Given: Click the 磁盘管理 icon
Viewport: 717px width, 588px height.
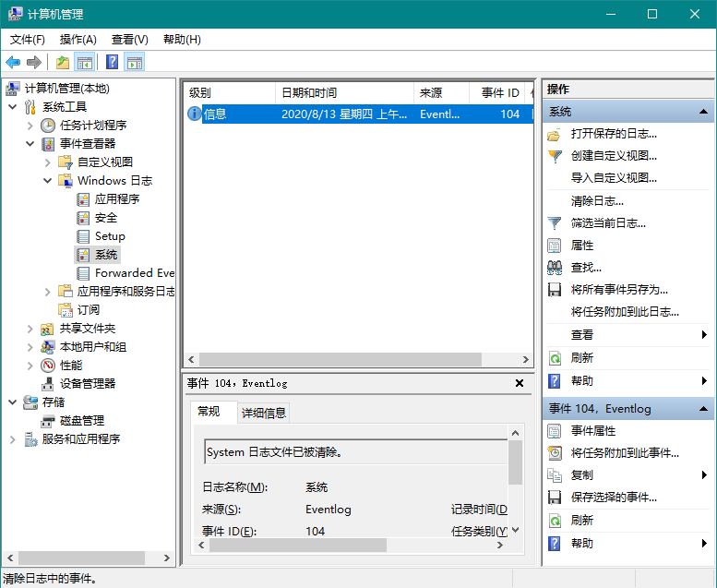Looking at the screenshot, I should 48,421.
